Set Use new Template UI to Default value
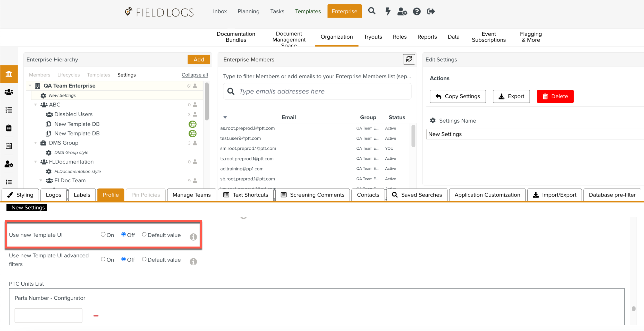 click(x=144, y=234)
